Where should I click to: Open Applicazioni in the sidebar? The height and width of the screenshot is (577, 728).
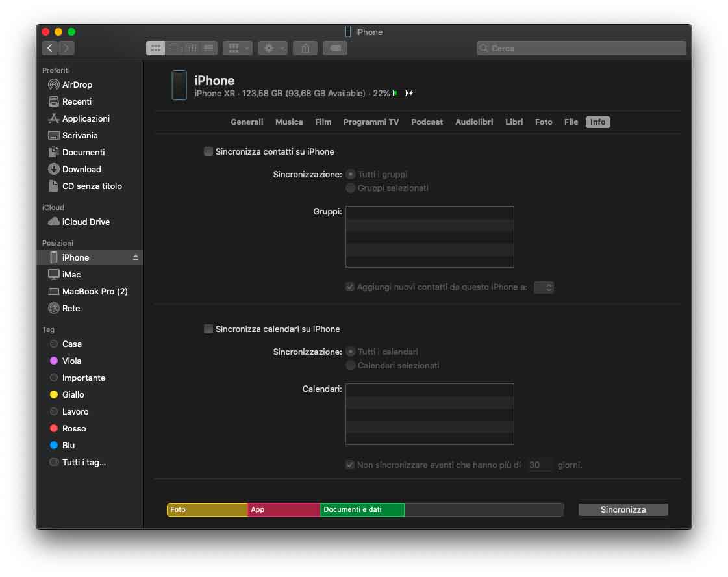click(x=89, y=118)
